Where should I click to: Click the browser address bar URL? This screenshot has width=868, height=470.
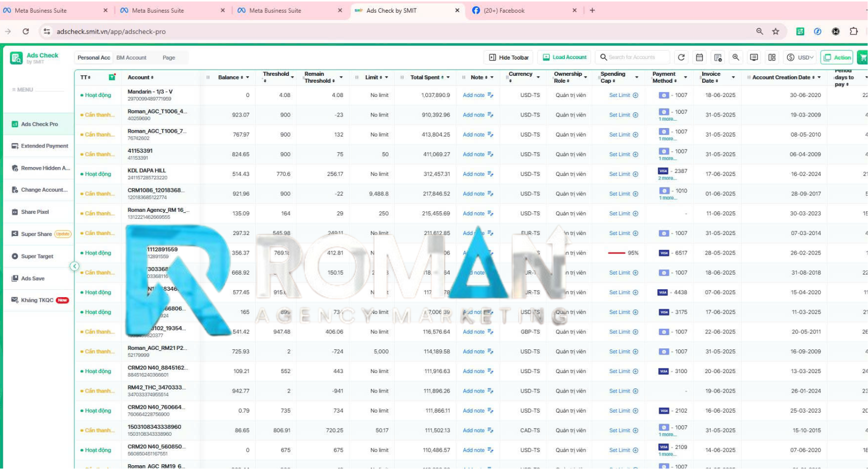(111, 32)
